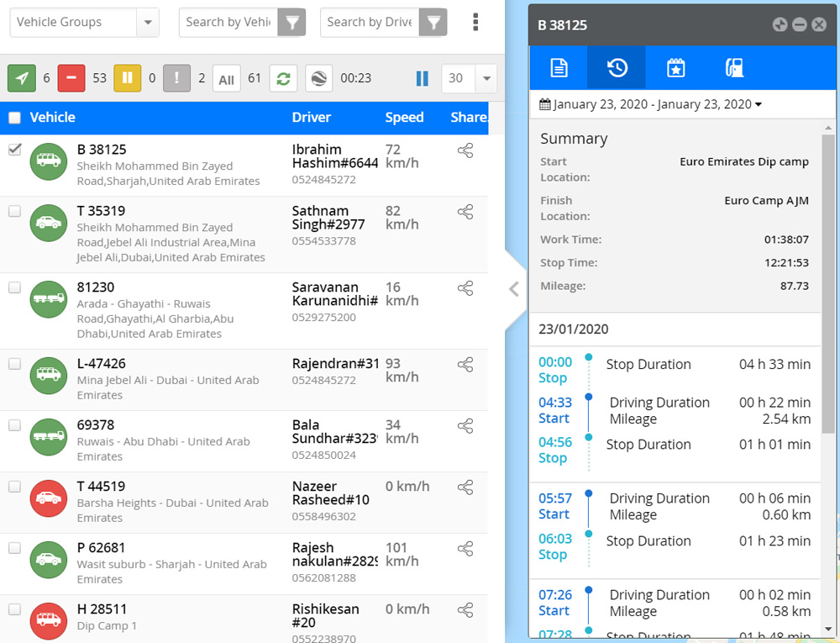This screenshot has width=840, height=643.
Task: Click the driver search filter funnel icon
Action: pos(433,23)
